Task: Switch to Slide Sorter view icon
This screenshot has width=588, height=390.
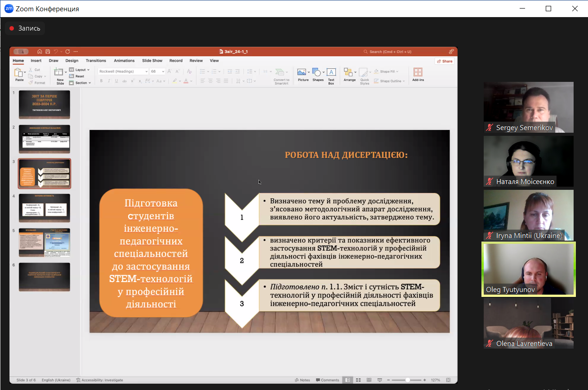Action: (358, 380)
